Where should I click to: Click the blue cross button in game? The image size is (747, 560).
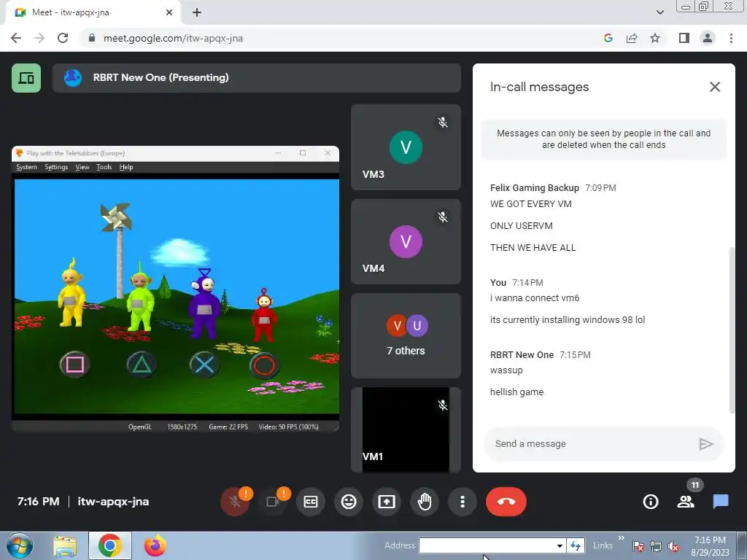click(x=204, y=365)
